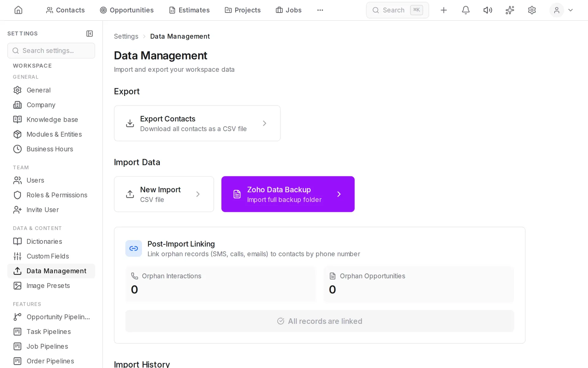Focus the top Search field

397,10
